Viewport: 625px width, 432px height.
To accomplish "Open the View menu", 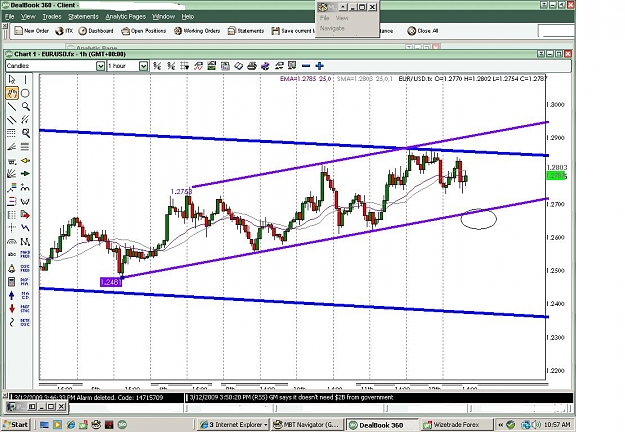I will (x=28, y=17).
